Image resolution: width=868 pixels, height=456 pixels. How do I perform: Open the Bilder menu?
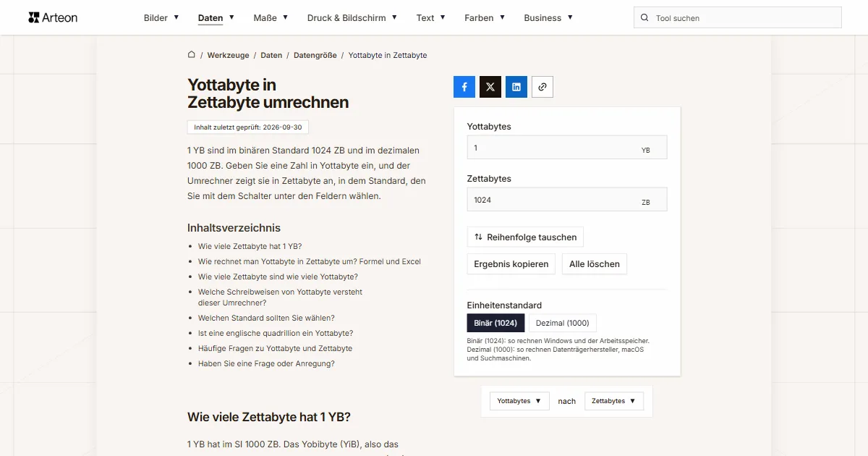coord(161,18)
